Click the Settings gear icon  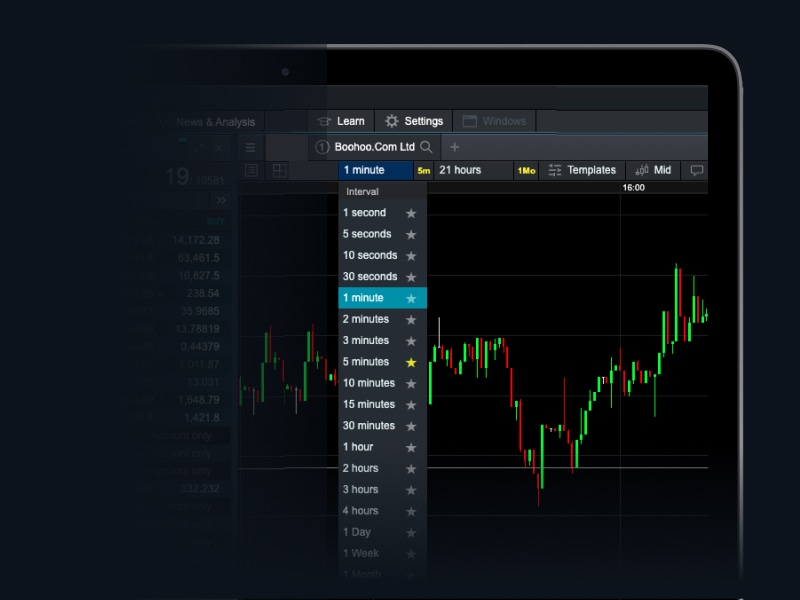390,120
